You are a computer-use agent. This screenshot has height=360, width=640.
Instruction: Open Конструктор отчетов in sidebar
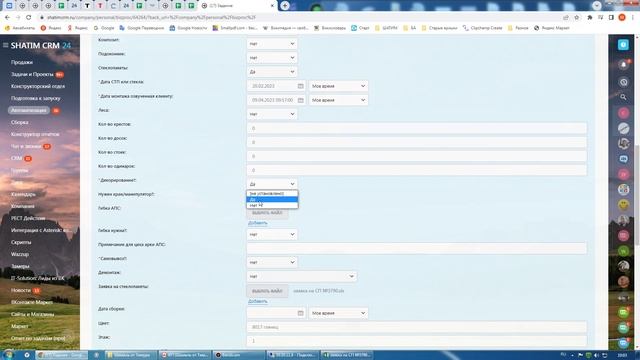pos(35,134)
